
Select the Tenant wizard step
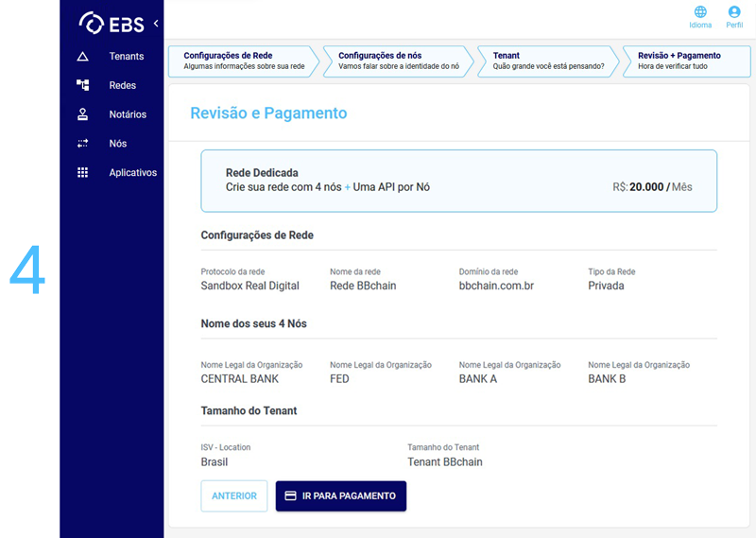(x=546, y=61)
